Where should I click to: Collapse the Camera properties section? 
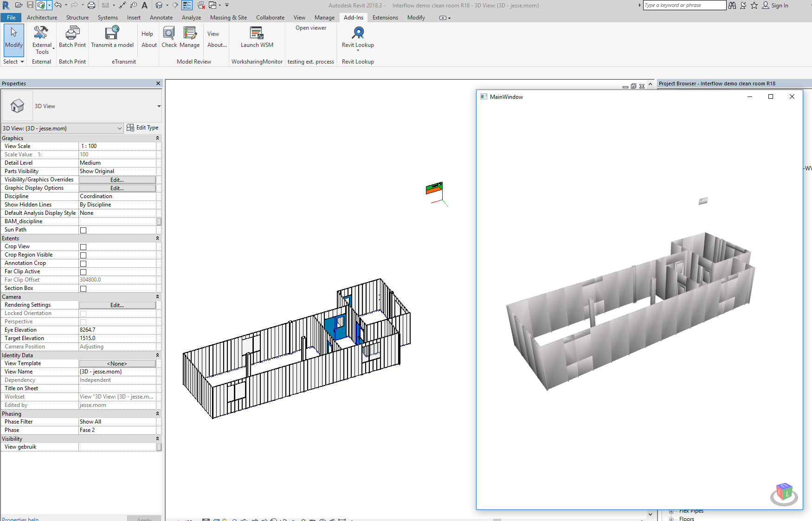tap(157, 296)
